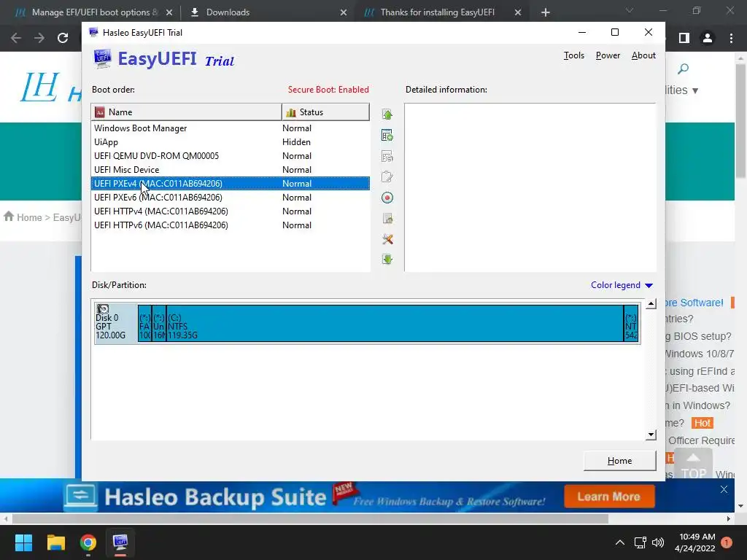Sort boot entries by Status column header
747x560 pixels.
[x=325, y=112]
